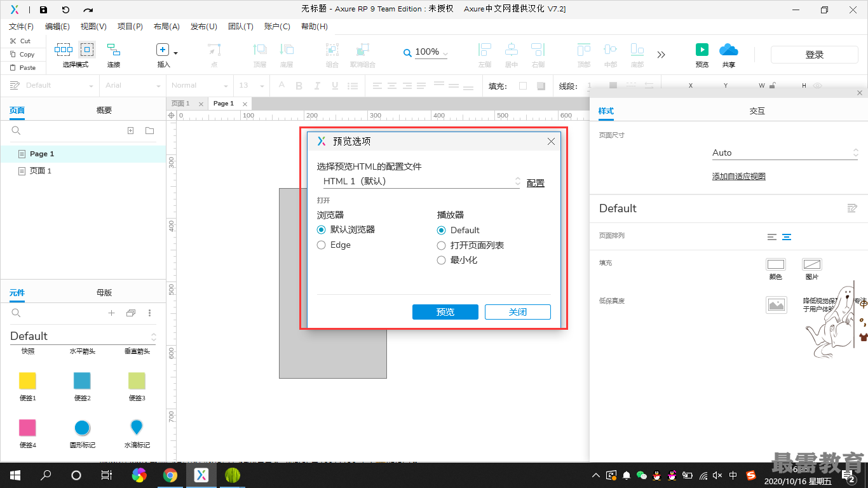Click the 底部 align bottom icon
The width and height of the screenshot is (868, 488).
[x=637, y=50]
